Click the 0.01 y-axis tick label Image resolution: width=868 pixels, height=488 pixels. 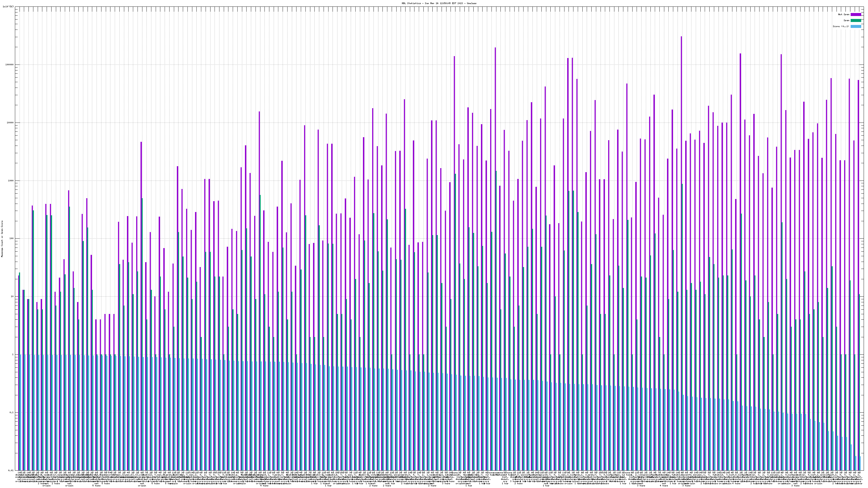click(x=11, y=470)
